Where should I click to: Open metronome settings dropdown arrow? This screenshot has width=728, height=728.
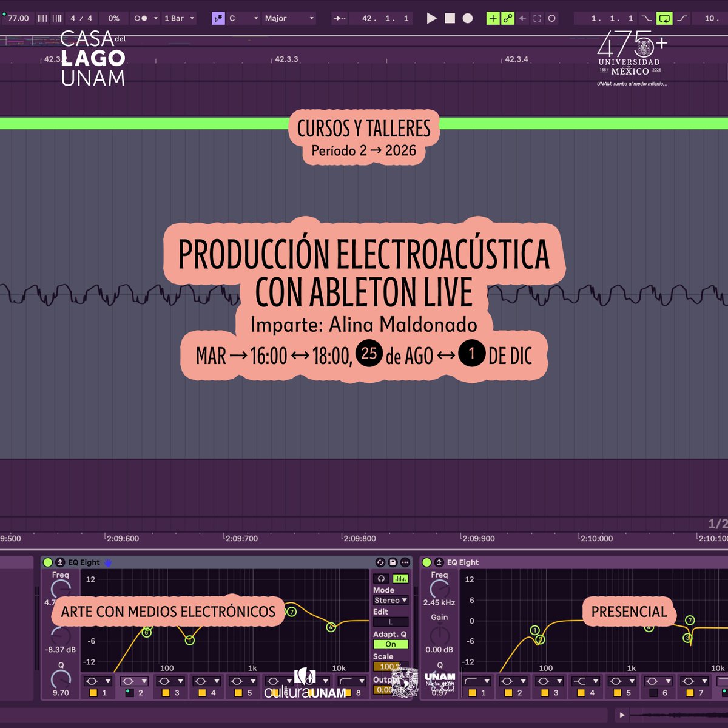tap(156, 18)
